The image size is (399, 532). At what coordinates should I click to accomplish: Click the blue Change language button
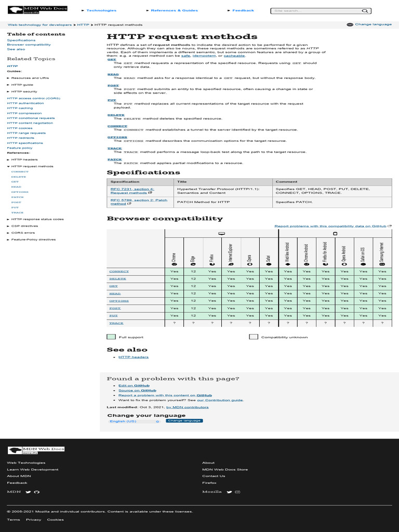point(184,421)
